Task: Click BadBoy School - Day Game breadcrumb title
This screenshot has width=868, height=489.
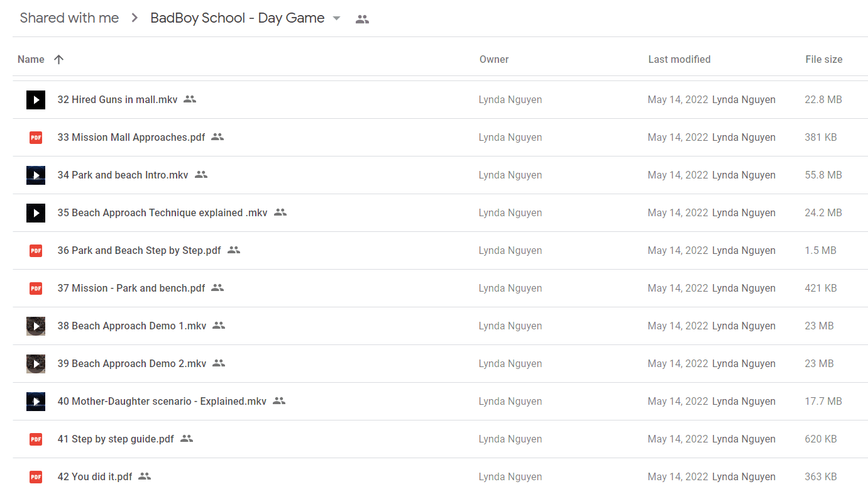Action: pos(238,18)
